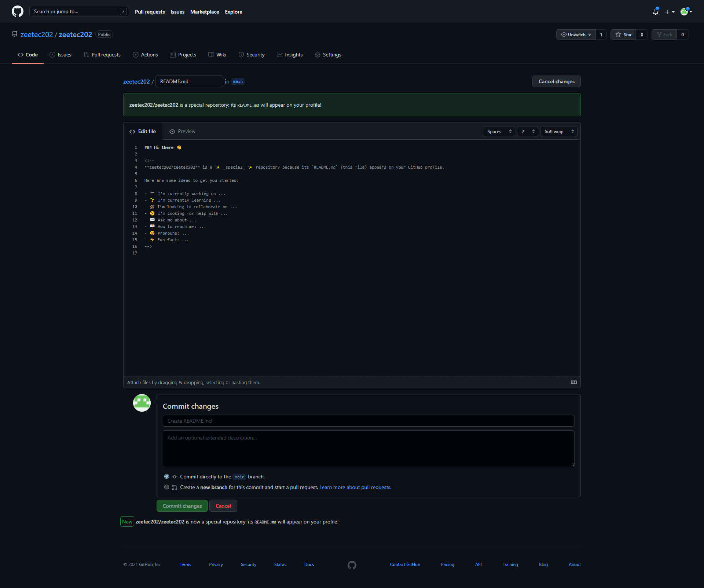The width and height of the screenshot is (704, 588).
Task: Open the GitHub home via octocat logo
Action: tap(17, 11)
